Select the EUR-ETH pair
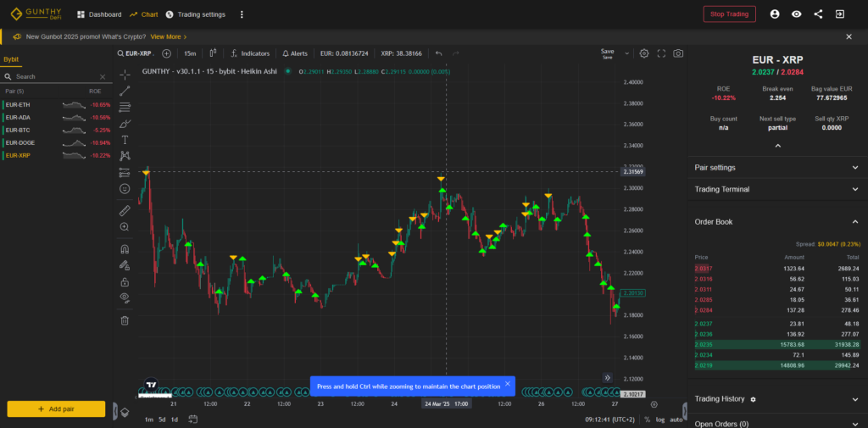868x428 pixels. pyautogui.click(x=56, y=104)
